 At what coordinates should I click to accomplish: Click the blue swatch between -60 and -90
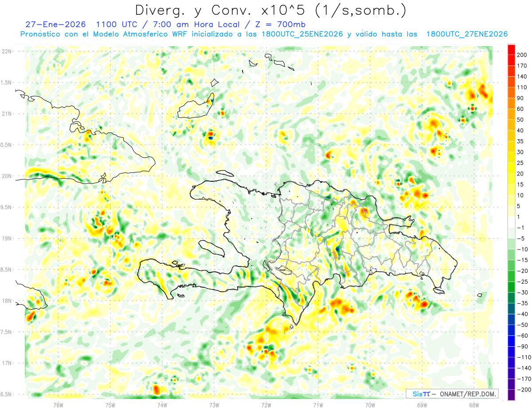pyautogui.click(x=511, y=341)
